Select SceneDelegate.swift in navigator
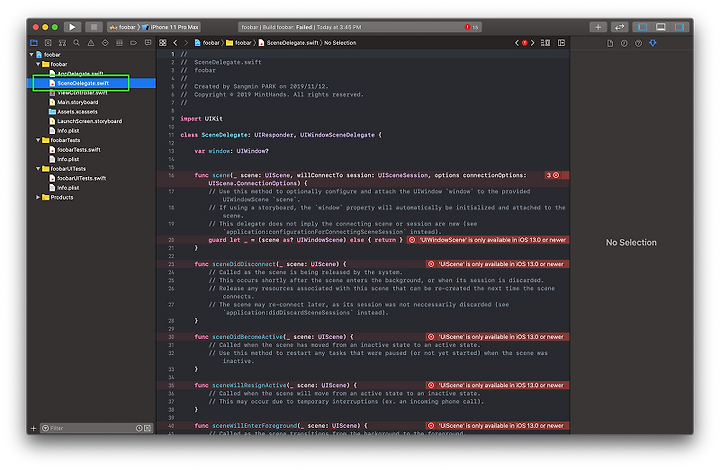 pos(91,83)
